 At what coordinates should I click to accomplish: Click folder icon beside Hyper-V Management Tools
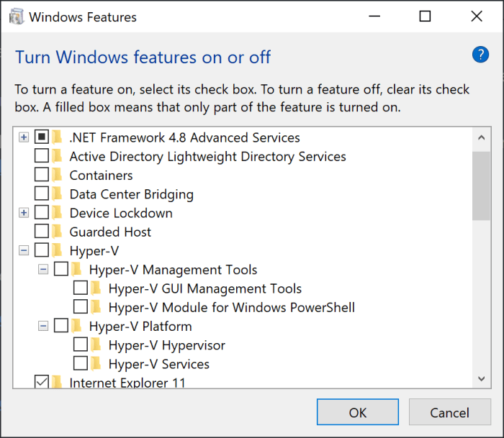77,270
